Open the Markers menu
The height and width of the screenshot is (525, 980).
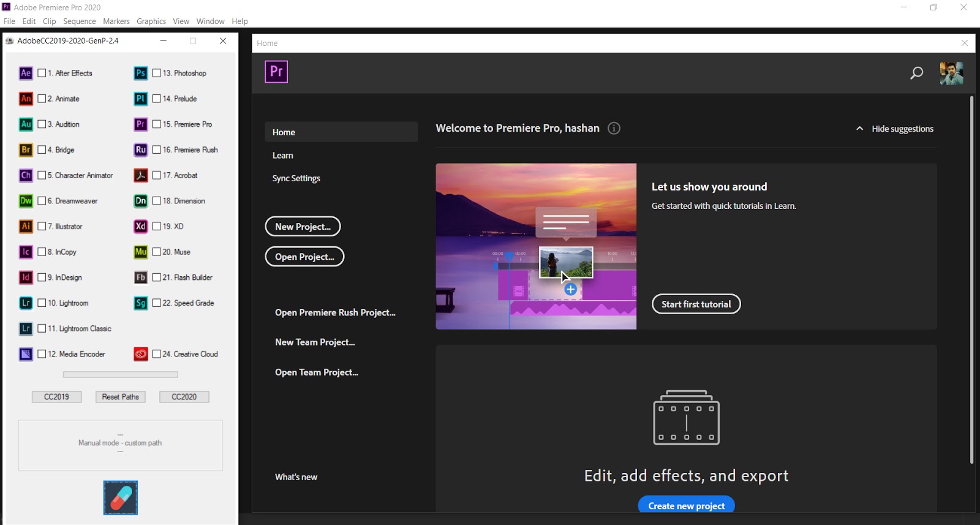click(x=116, y=21)
